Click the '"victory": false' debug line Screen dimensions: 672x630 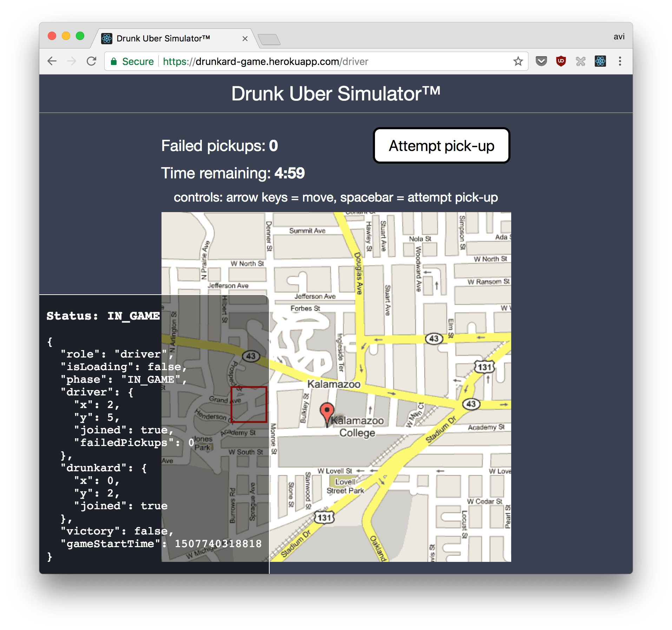[117, 531]
